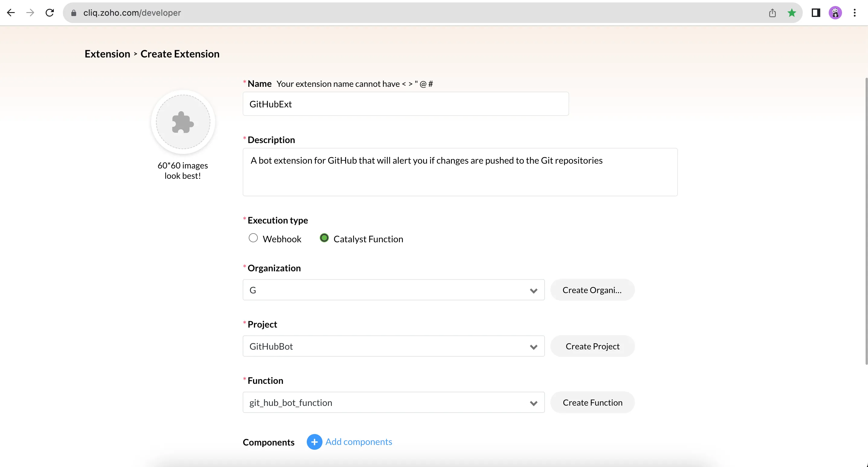This screenshot has height=467, width=868.
Task: Open the Project dropdown showing GitHubBot
Action: pyautogui.click(x=393, y=346)
